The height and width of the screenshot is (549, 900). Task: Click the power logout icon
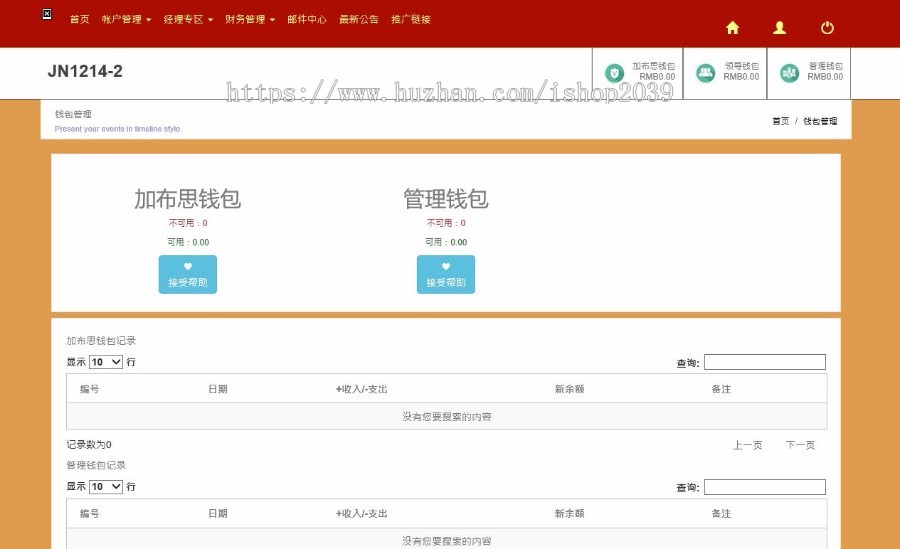coord(827,28)
